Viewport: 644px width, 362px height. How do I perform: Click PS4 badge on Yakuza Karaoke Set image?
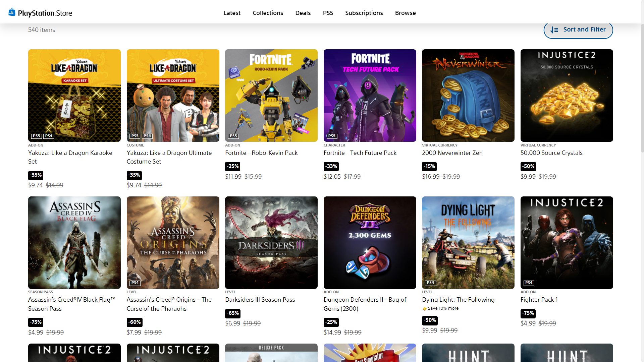point(49,136)
